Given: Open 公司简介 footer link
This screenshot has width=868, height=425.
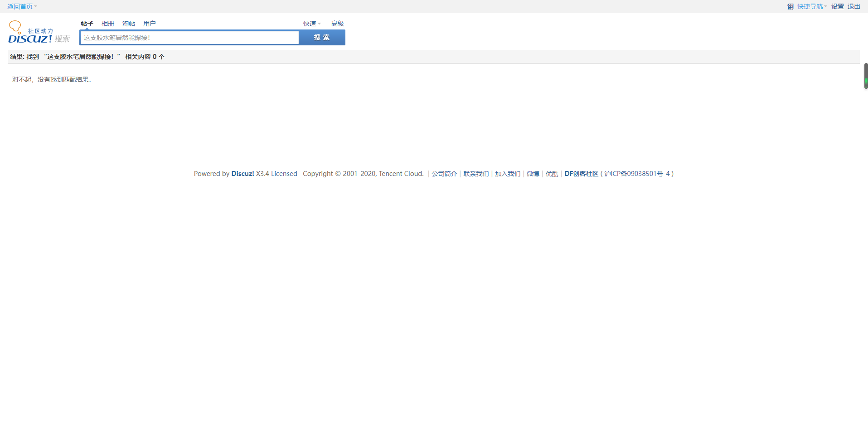Looking at the screenshot, I should [444, 174].
